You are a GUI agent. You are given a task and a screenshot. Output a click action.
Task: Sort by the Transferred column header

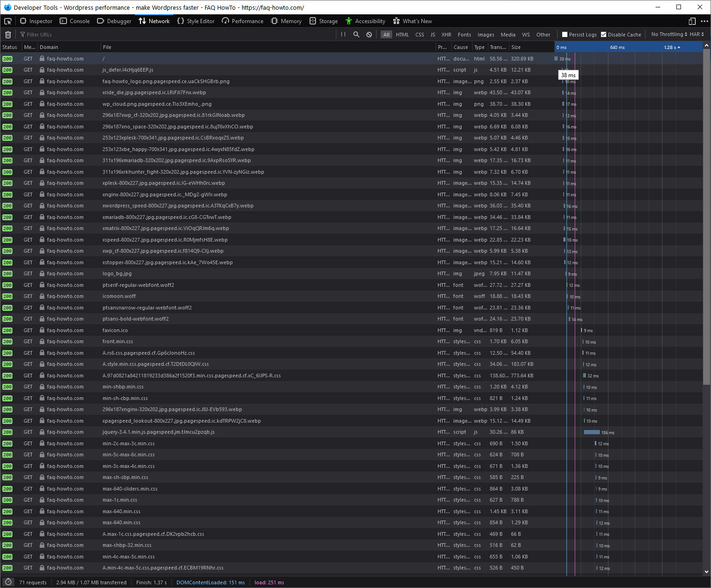[498, 47]
